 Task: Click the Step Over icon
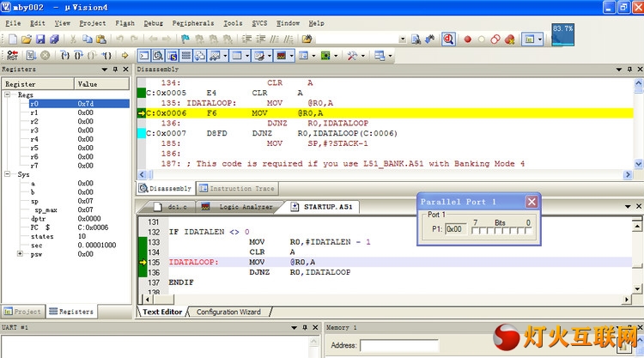pos(78,56)
